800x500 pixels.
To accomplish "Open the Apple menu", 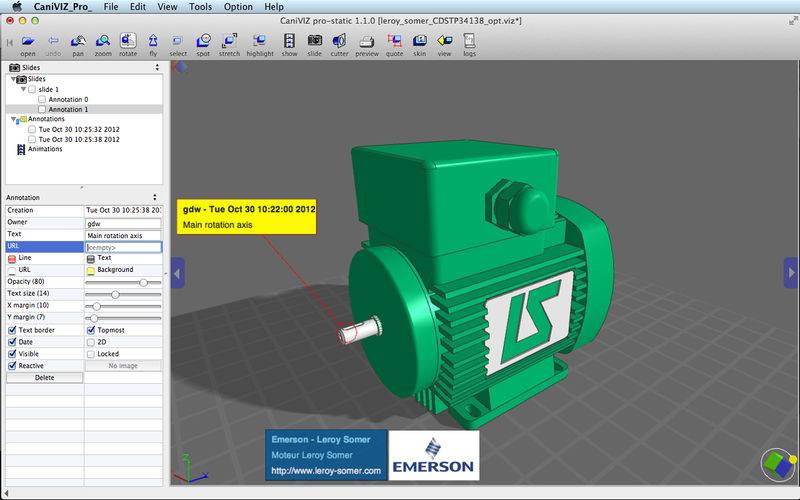I will 17,7.
